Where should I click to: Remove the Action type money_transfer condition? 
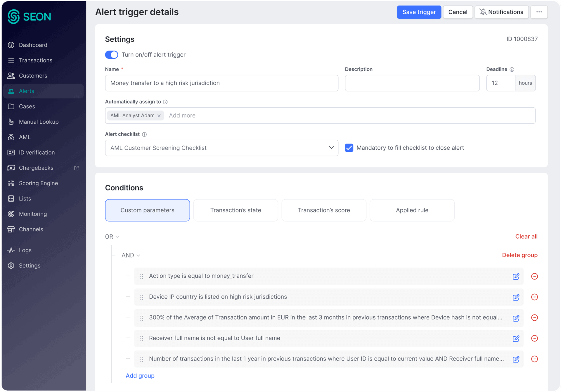coord(534,277)
